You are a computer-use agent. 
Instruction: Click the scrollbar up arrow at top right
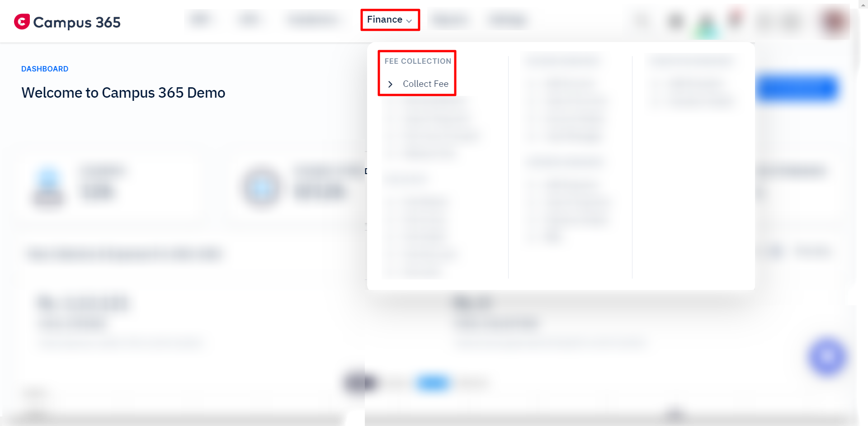(x=863, y=4)
